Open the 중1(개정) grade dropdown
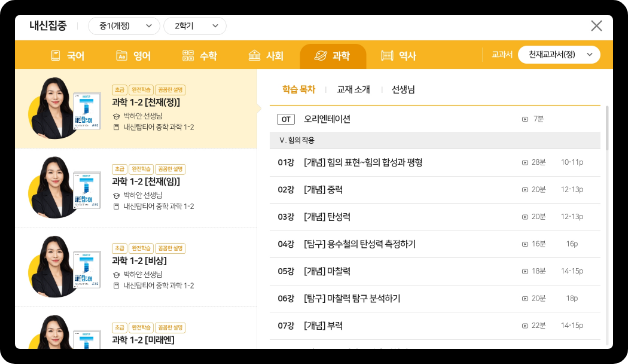This screenshot has width=628, height=364. pos(124,26)
